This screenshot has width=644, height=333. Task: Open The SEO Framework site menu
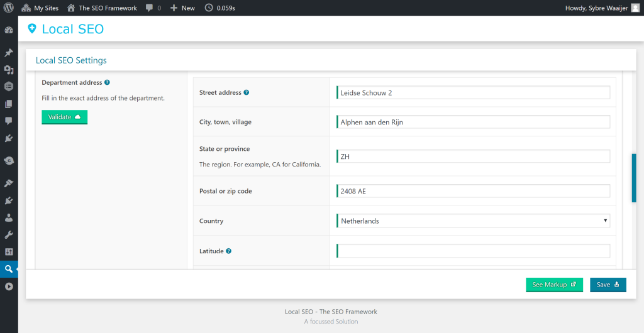pos(102,8)
